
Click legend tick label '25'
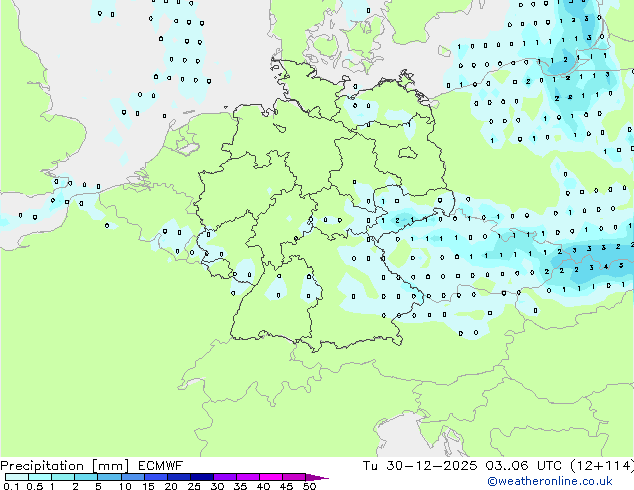pos(194,486)
